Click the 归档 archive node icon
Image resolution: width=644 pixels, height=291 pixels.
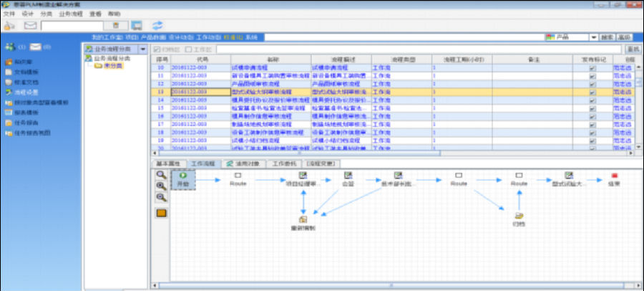(x=519, y=216)
